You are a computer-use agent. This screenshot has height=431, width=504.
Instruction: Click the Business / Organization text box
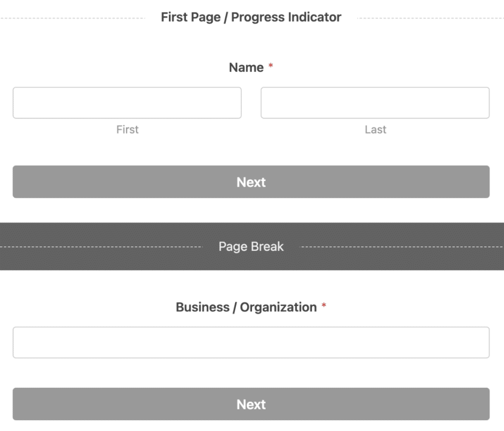click(251, 342)
